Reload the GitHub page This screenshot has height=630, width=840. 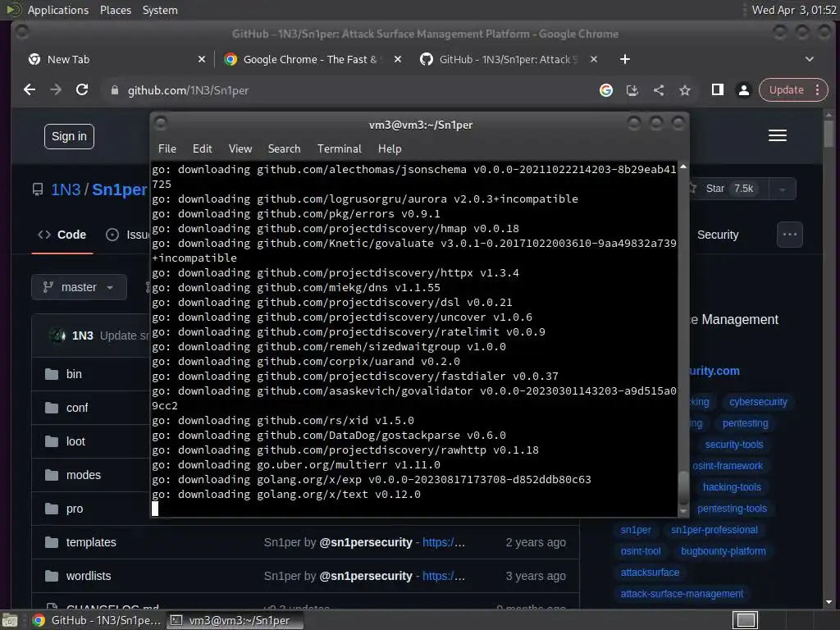point(82,90)
